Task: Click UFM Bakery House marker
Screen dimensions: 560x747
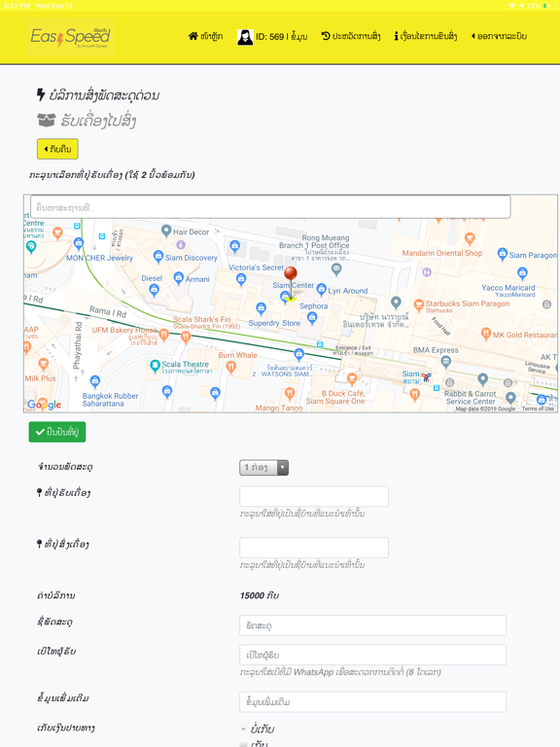Action: tap(163, 335)
